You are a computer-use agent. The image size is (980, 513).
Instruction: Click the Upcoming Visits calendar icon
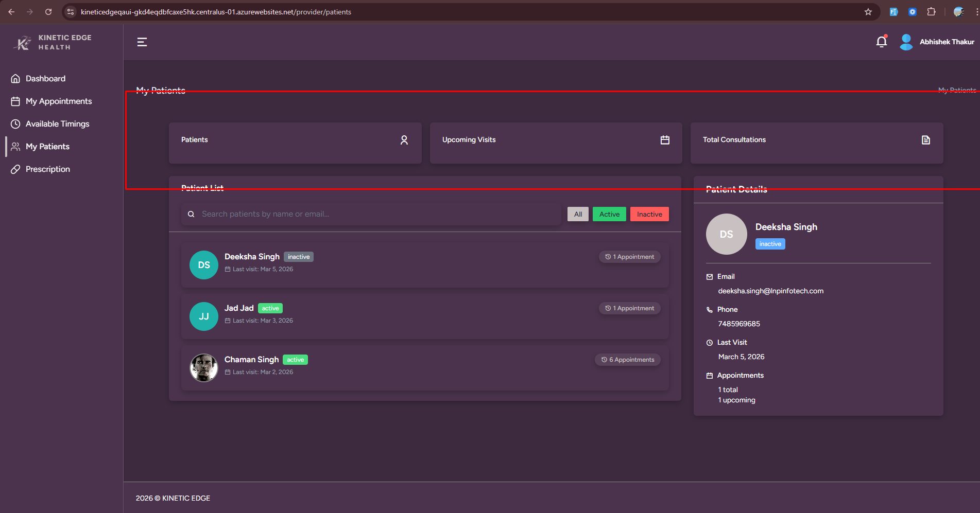[x=665, y=140]
